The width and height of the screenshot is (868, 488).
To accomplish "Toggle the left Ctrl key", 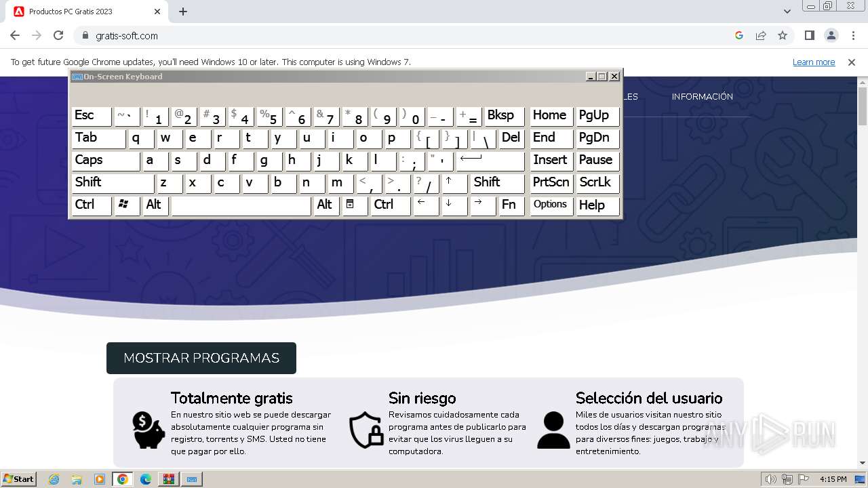I will coord(92,205).
